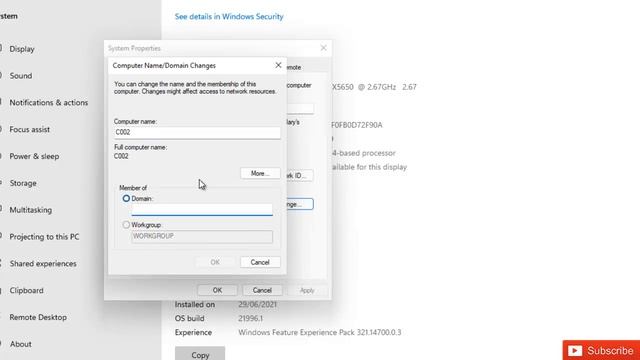The height and width of the screenshot is (360, 640).
Task: Click Apply in System Properties window
Action: tap(307, 290)
